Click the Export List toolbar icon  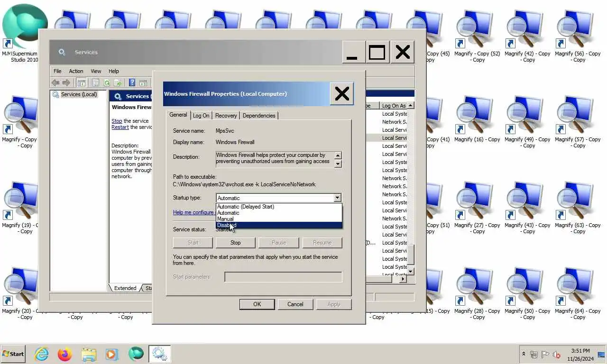click(118, 82)
